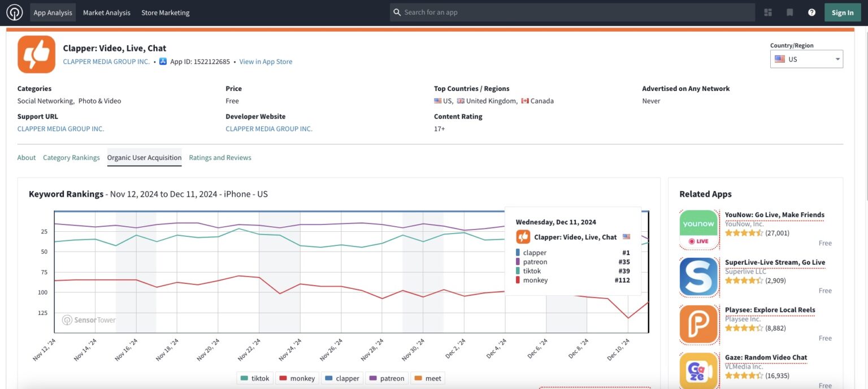Switch to the About tab

click(27, 158)
